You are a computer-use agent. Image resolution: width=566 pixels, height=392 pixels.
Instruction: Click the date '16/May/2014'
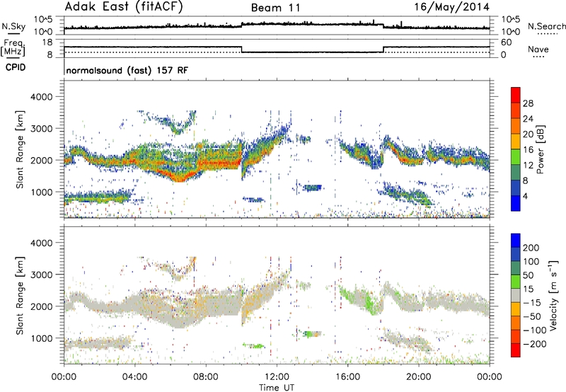(451, 7)
